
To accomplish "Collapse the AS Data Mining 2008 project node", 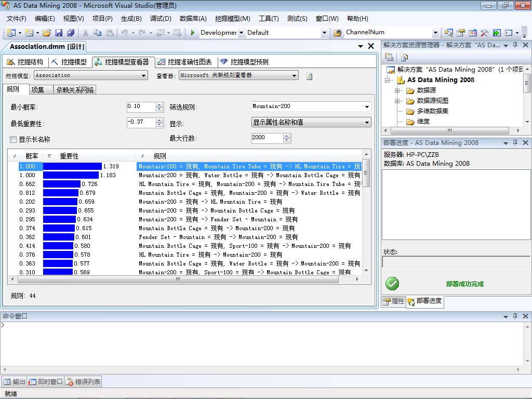I will coord(387,80).
